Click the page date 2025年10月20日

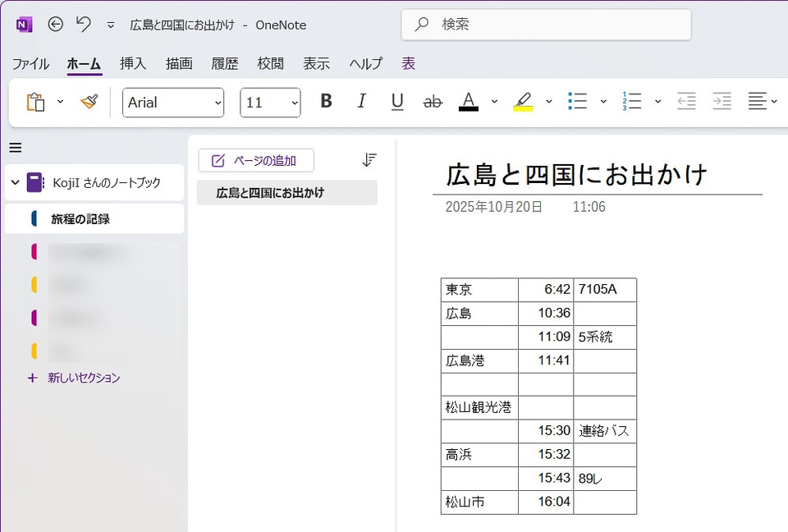click(493, 207)
